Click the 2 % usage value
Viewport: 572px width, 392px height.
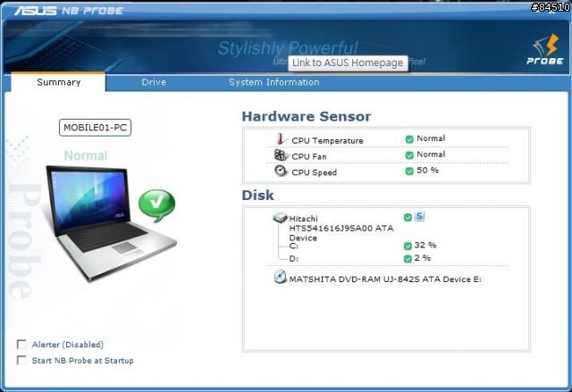coord(423,258)
